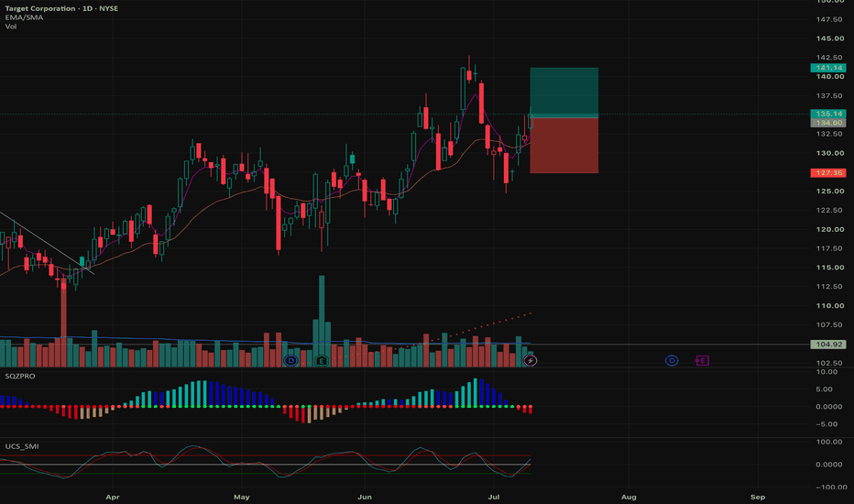Select the EMA/SMA indicator legend
The width and height of the screenshot is (854, 504).
click(24, 17)
